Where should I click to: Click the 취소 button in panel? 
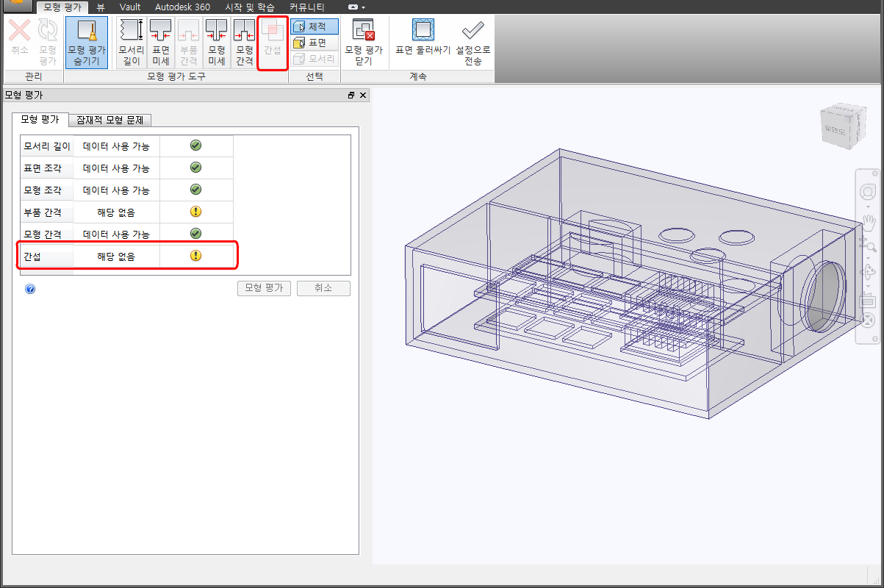323,288
